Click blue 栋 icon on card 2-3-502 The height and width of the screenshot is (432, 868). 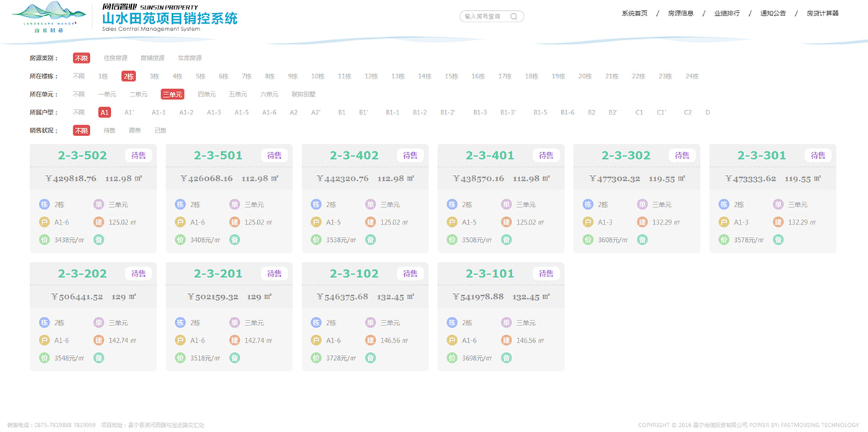point(44,204)
